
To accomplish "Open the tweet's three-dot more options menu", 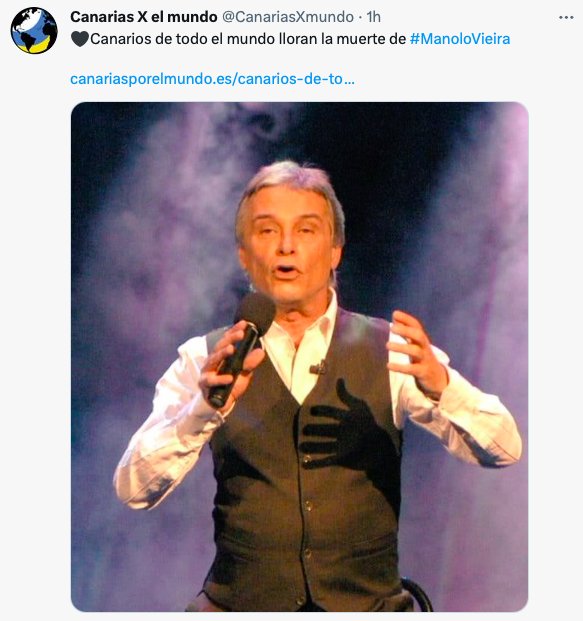I will pyautogui.click(x=566, y=17).
